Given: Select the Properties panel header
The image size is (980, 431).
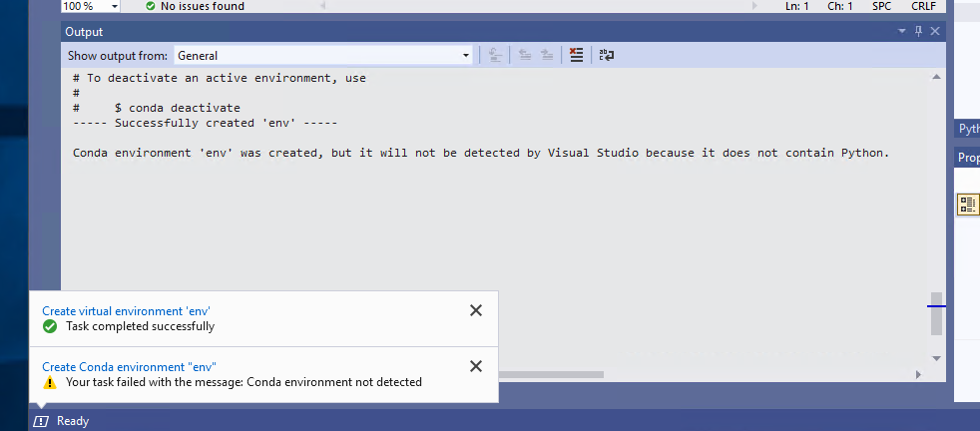Looking at the screenshot, I should [x=969, y=158].
